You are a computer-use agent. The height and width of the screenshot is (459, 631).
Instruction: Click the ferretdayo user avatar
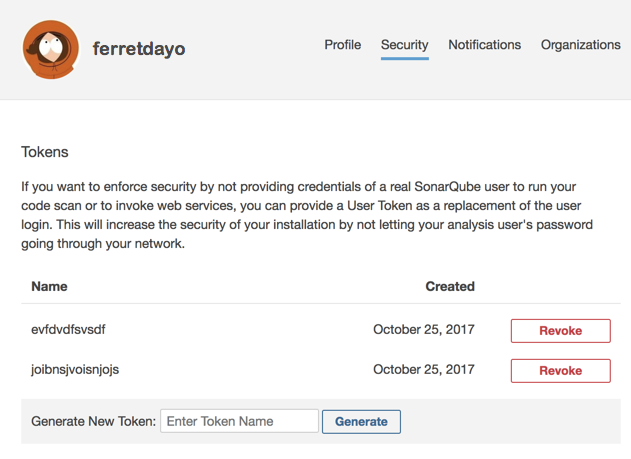pyautogui.click(x=50, y=49)
